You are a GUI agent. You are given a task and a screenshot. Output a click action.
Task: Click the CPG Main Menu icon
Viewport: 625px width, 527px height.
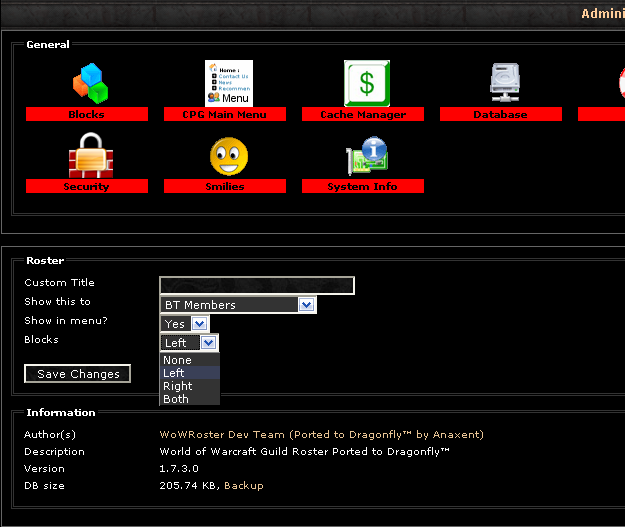click(228, 83)
